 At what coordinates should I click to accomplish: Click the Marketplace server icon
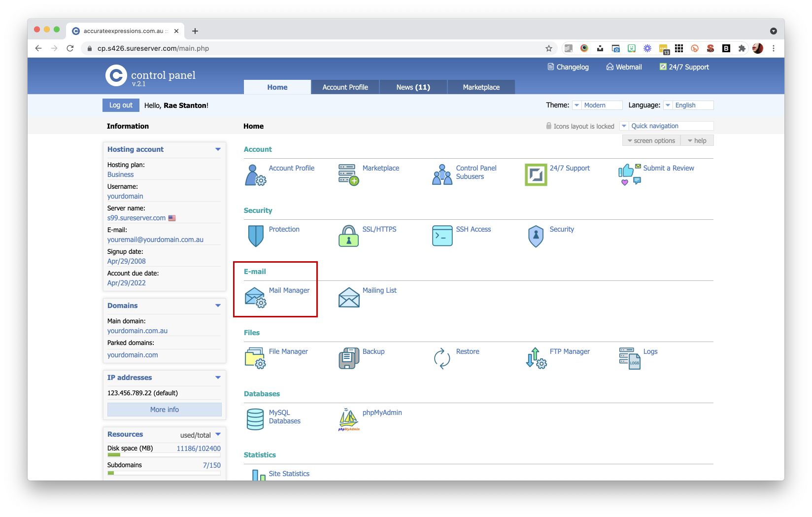tap(349, 175)
